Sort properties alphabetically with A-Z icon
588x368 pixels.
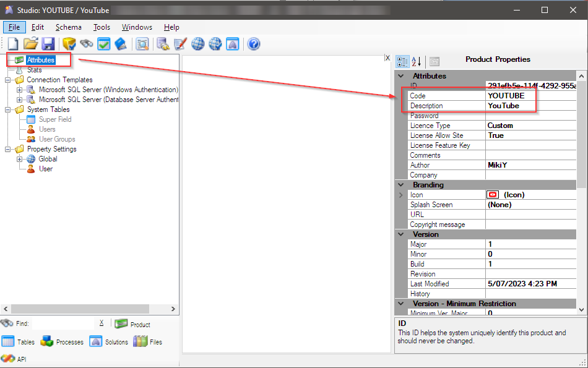(417, 61)
